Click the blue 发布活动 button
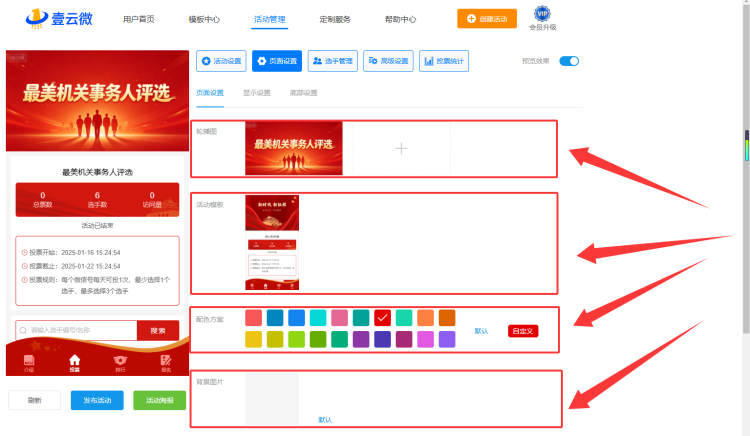The image size is (750, 436). [x=97, y=400]
